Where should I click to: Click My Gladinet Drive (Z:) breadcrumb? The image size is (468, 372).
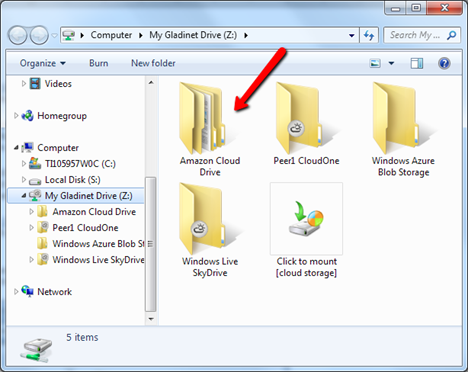click(193, 35)
